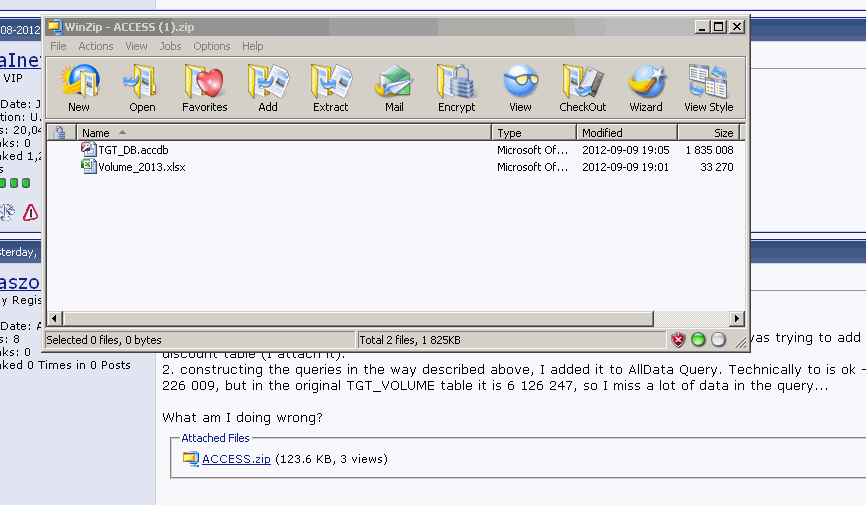Click the gray status light icon
The height and width of the screenshot is (505, 866).
718,340
